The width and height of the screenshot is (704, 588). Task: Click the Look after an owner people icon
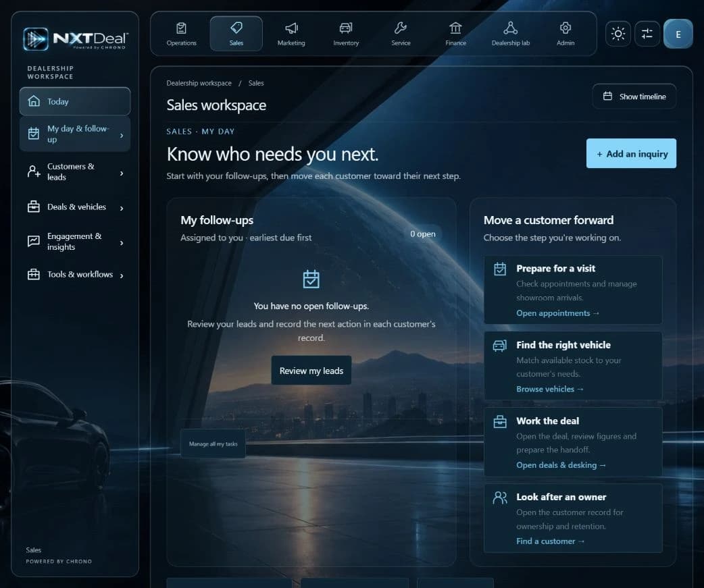click(500, 498)
